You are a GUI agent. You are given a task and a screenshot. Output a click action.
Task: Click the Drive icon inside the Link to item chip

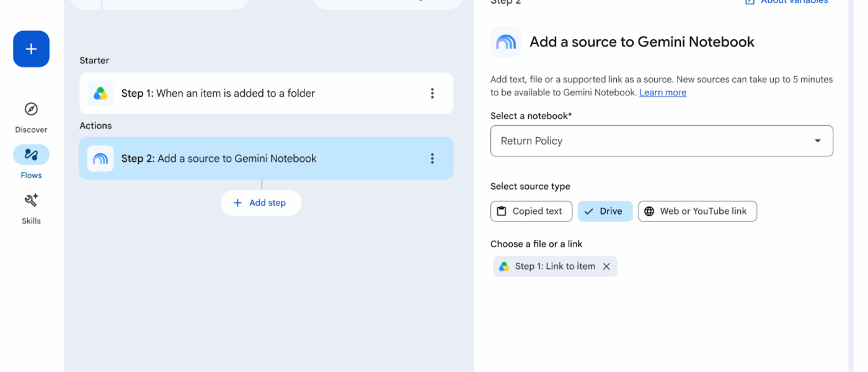(504, 267)
